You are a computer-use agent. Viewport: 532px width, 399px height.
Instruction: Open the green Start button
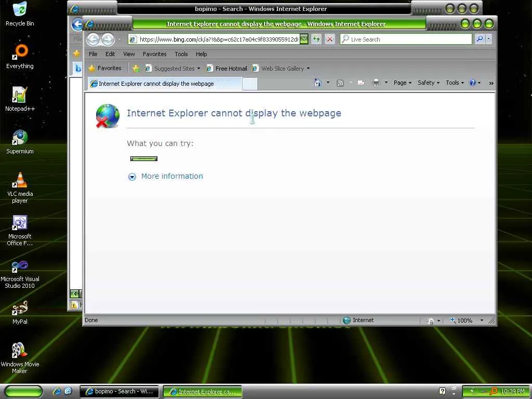(x=23, y=391)
